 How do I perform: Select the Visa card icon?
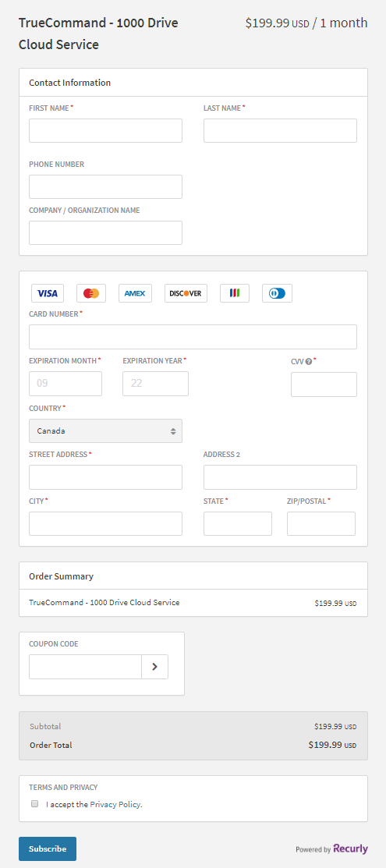(48, 293)
